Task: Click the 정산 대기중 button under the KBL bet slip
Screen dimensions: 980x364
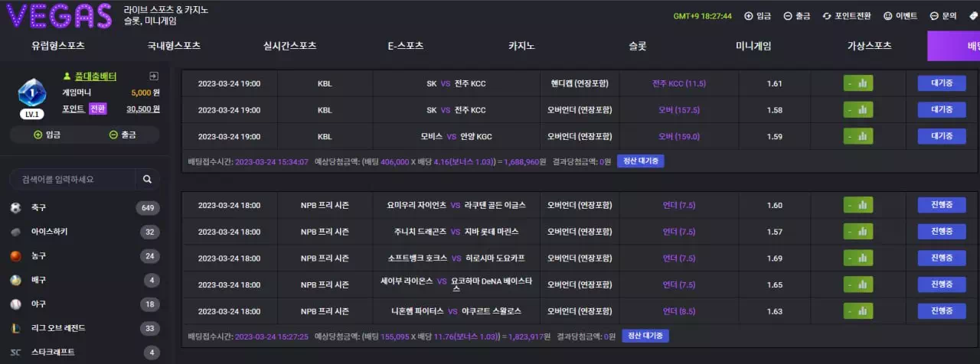Action: (640, 161)
